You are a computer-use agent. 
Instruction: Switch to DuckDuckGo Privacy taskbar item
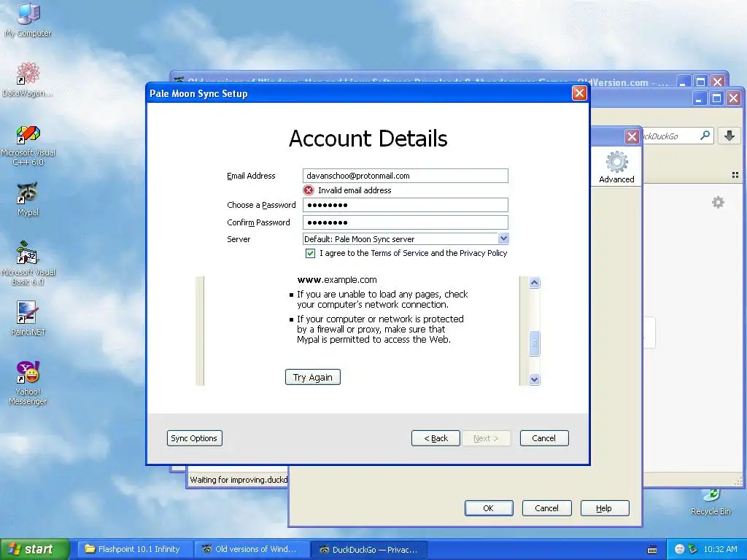369,550
